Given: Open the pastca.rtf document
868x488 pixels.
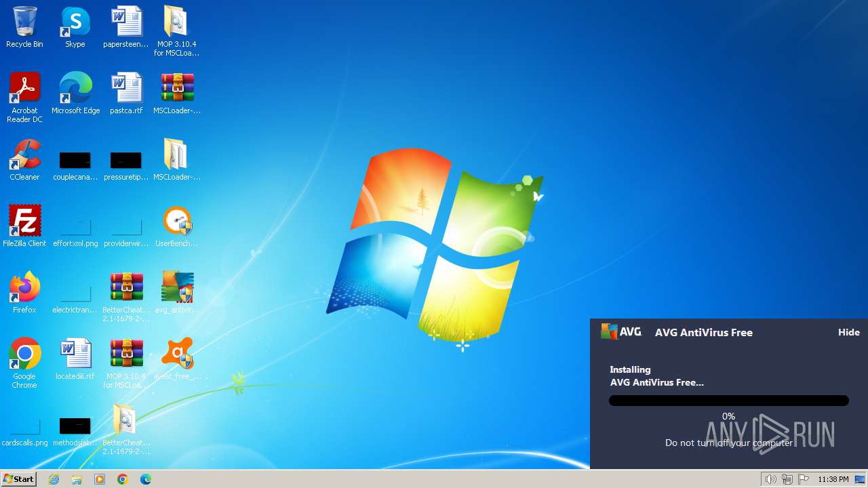Looking at the screenshot, I should click(126, 94).
